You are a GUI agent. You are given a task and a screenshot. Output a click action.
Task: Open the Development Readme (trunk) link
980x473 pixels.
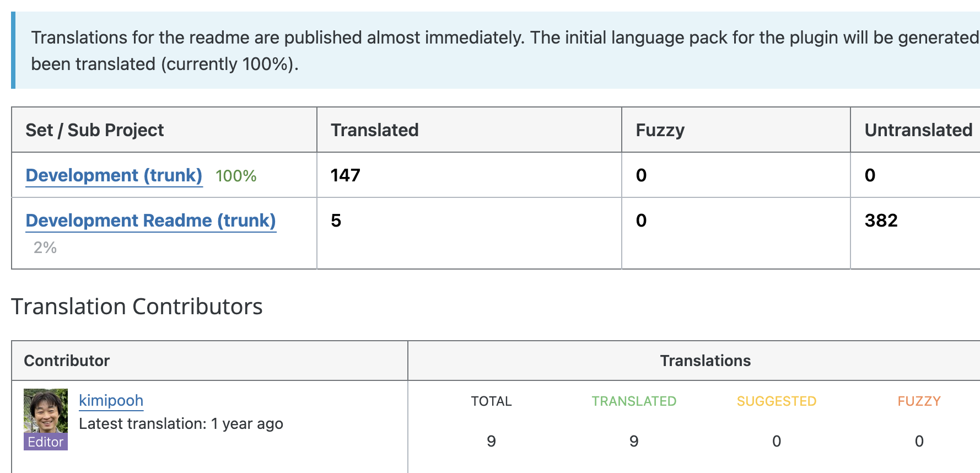tap(150, 221)
